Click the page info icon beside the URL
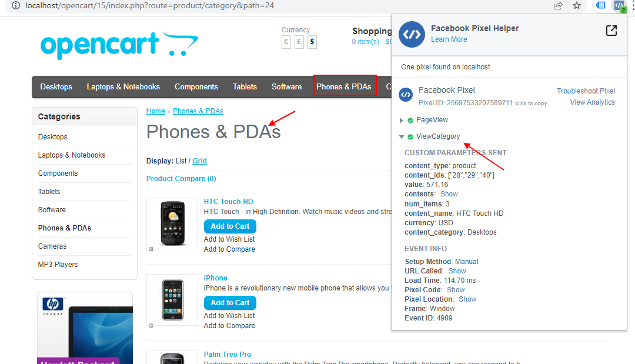The image size is (635, 364). click(x=15, y=6)
